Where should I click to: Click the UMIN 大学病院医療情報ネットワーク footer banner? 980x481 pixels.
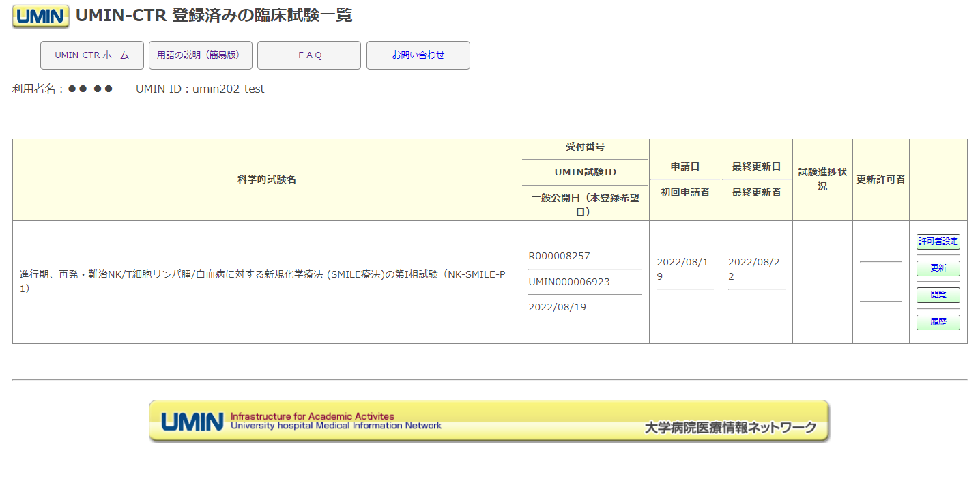click(489, 421)
